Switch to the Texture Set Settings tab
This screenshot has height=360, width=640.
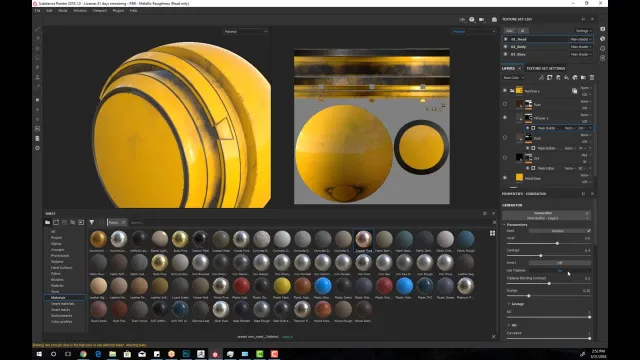pyautogui.click(x=546, y=69)
